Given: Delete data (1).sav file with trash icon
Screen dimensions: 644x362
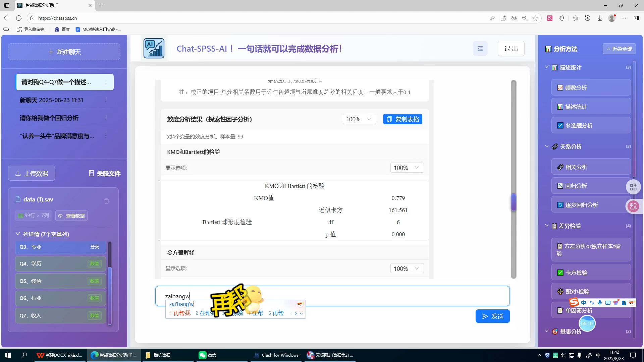Looking at the screenshot, I should tap(107, 201).
